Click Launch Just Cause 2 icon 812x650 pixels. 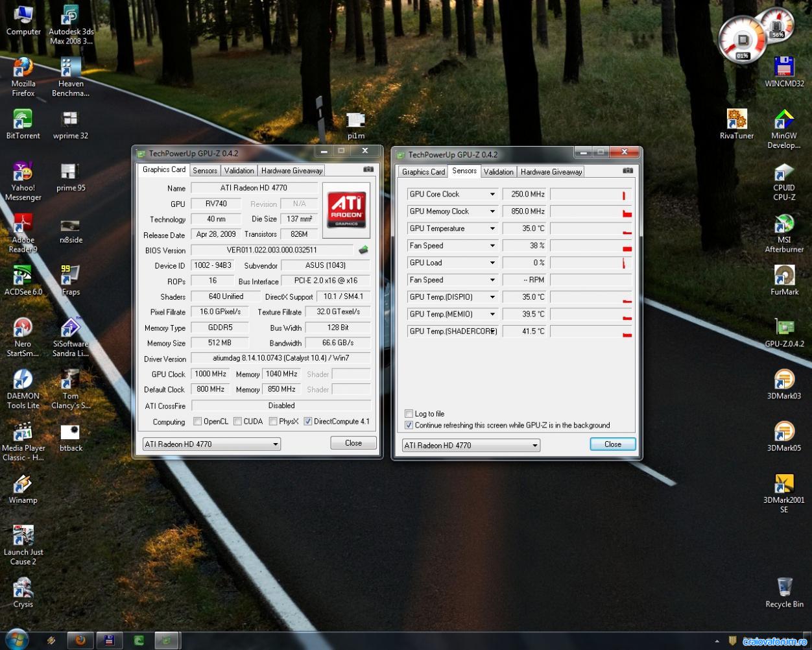[x=23, y=546]
